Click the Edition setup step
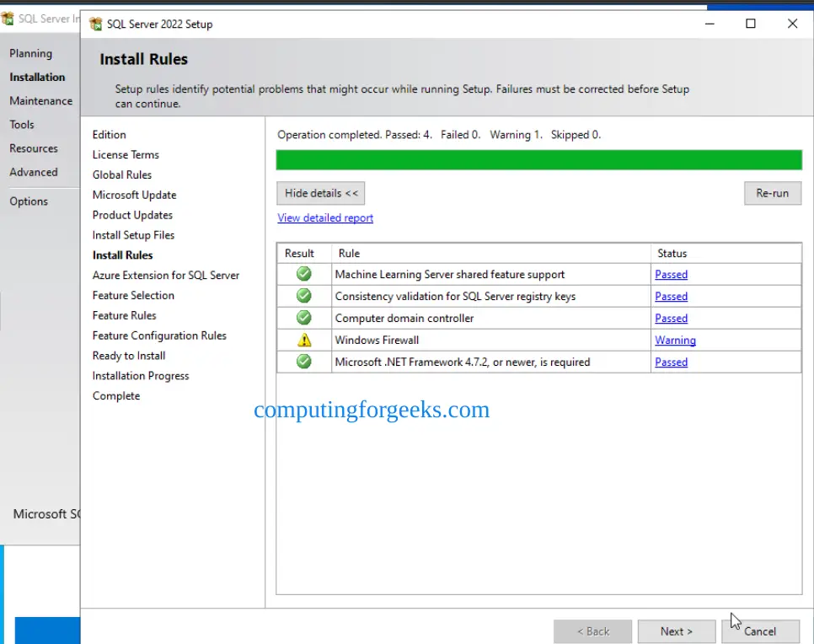 pyautogui.click(x=109, y=135)
